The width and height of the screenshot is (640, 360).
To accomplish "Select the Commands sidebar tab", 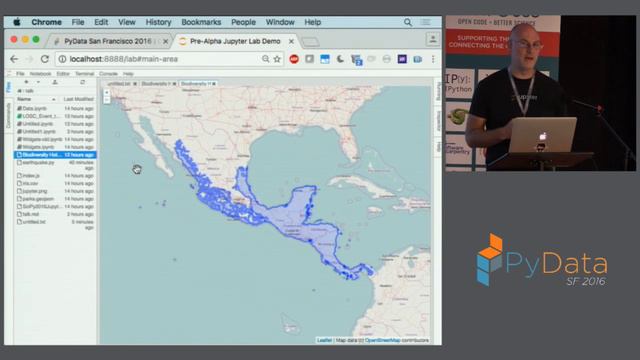I will [9, 115].
